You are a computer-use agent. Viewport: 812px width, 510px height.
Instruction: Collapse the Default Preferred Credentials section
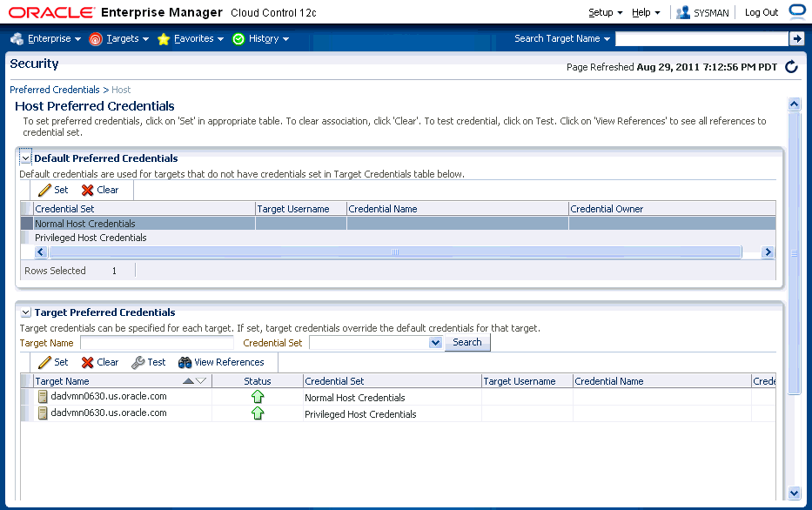[x=25, y=158]
